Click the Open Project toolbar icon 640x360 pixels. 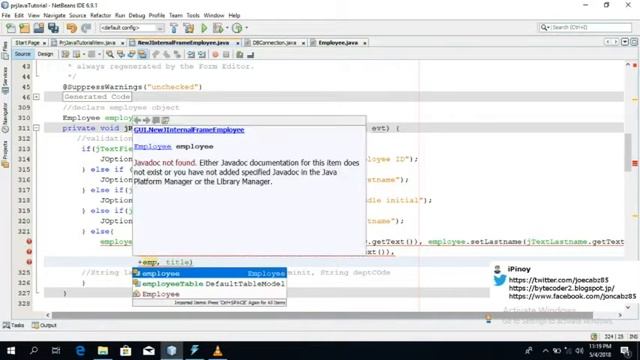click(39, 28)
